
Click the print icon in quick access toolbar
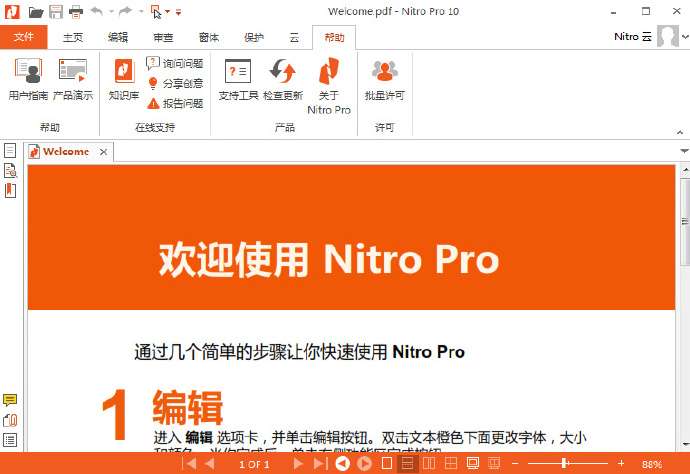pyautogui.click(x=75, y=11)
